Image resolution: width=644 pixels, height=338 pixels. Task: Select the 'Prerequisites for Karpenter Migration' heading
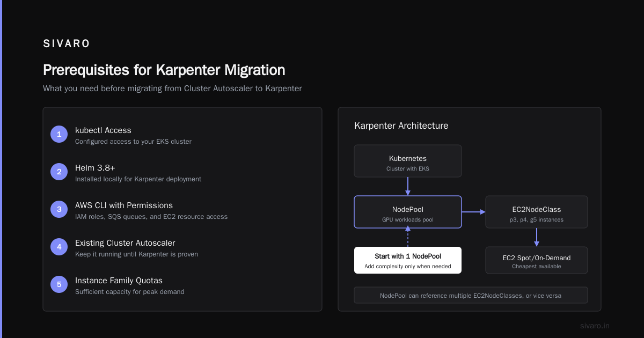(x=164, y=70)
